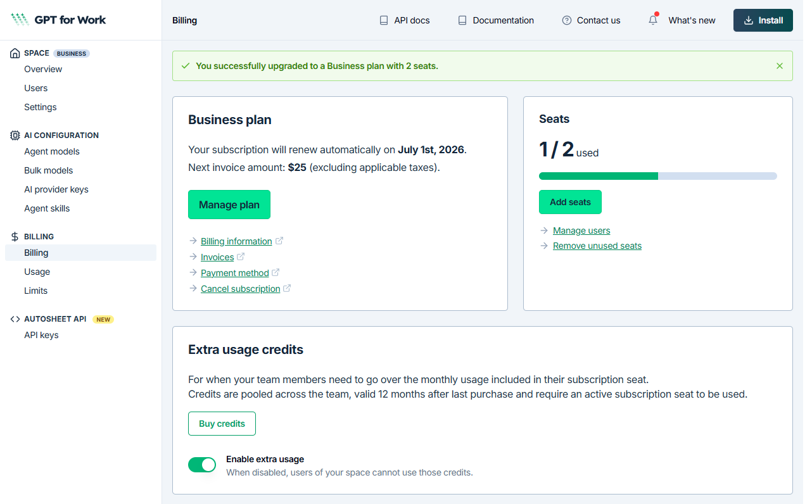The image size is (812, 504).
Task: Click the AI Configuration chip icon
Action: (x=15, y=135)
